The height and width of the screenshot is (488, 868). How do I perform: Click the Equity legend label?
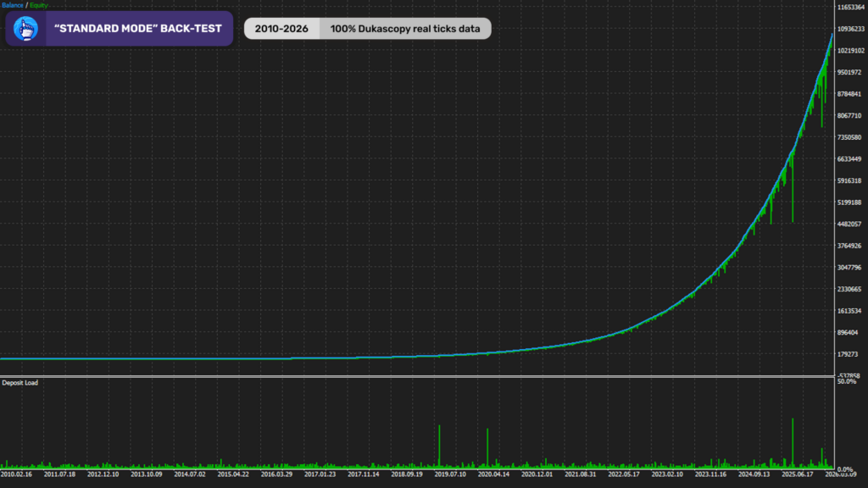39,5
